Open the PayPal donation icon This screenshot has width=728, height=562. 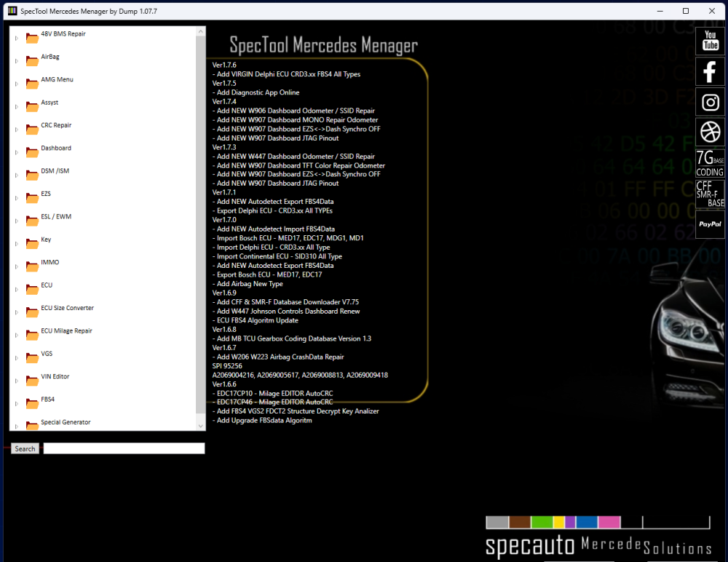(x=710, y=224)
